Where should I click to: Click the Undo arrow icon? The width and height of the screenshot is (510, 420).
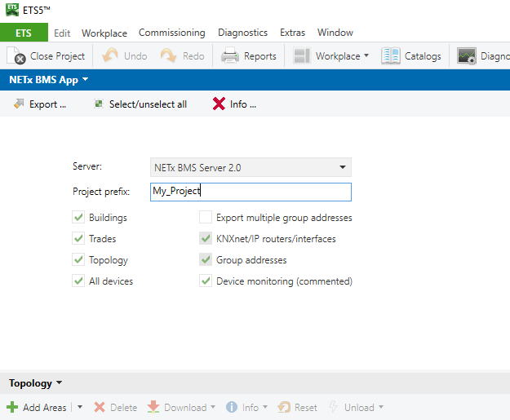click(x=110, y=55)
